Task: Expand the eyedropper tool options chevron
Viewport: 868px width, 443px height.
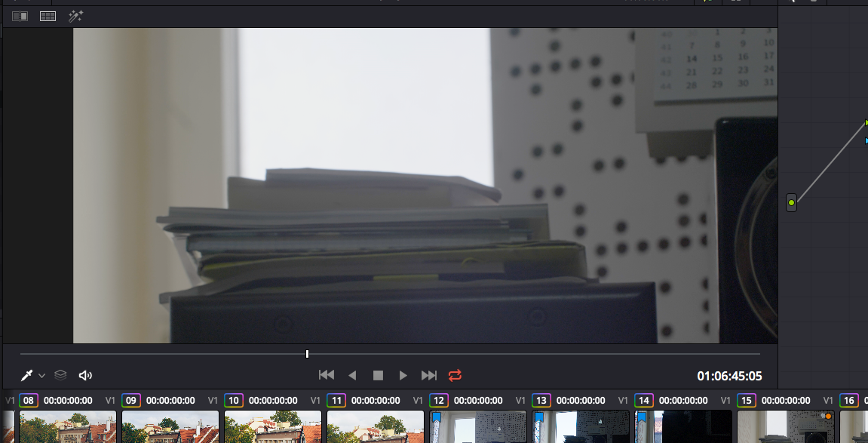Action: 41,375
